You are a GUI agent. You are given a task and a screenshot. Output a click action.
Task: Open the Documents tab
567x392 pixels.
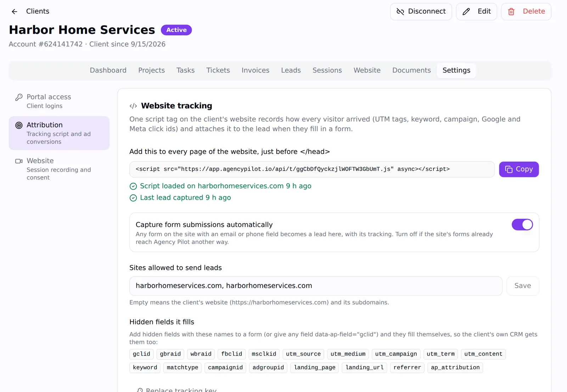pyautogui.click(x=411, y=70)
